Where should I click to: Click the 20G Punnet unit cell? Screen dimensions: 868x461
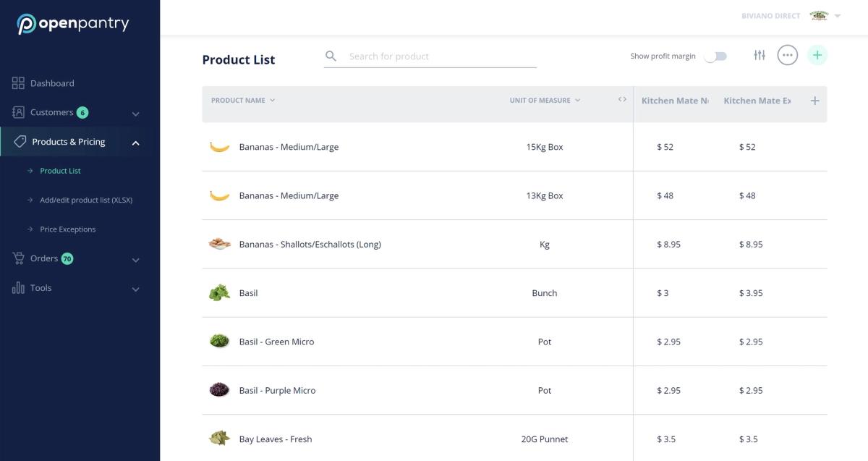(x=545, y=439)
